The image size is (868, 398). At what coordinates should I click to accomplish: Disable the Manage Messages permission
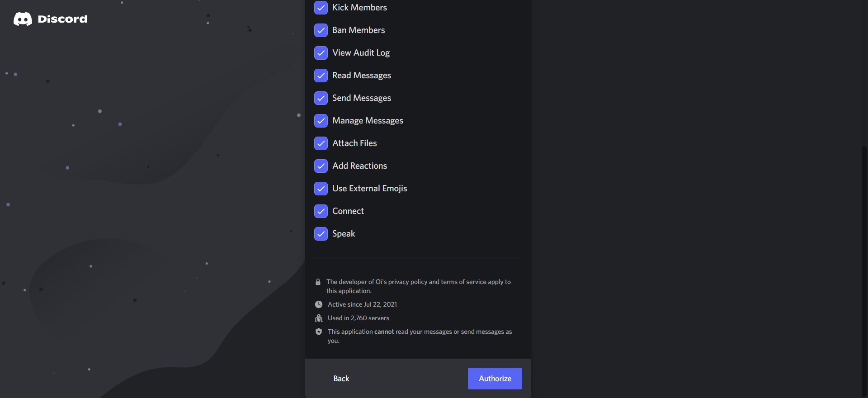[x=321, y=121]
